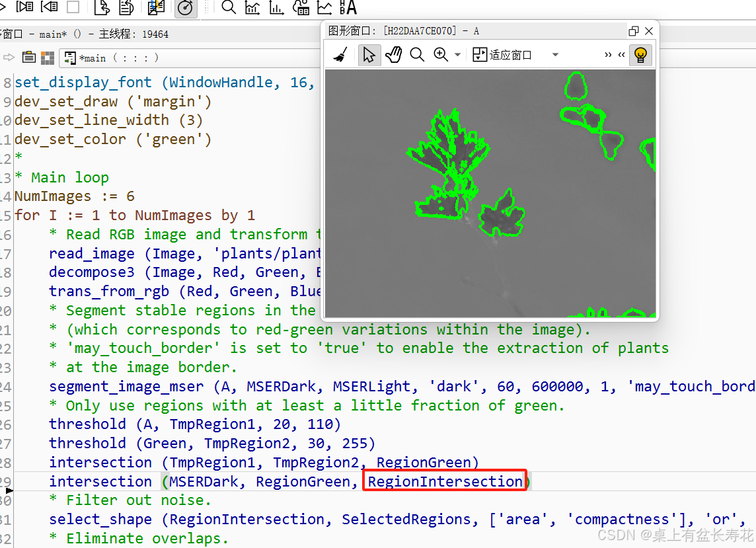Click the program counter arrow at line 30
Image resolution: width=756 pixels, height=548 pixels.
pyautogui.click(x=9, y=490)
